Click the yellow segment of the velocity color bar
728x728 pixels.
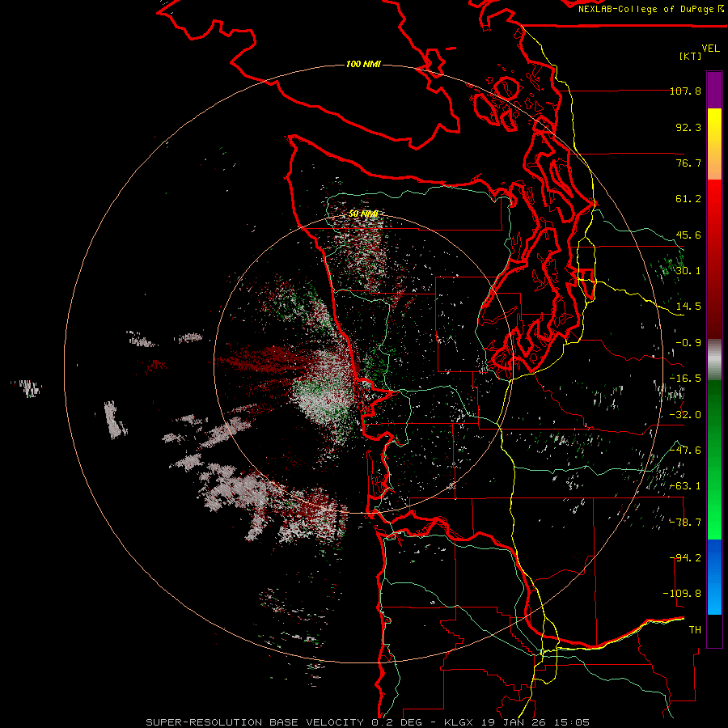714,144
